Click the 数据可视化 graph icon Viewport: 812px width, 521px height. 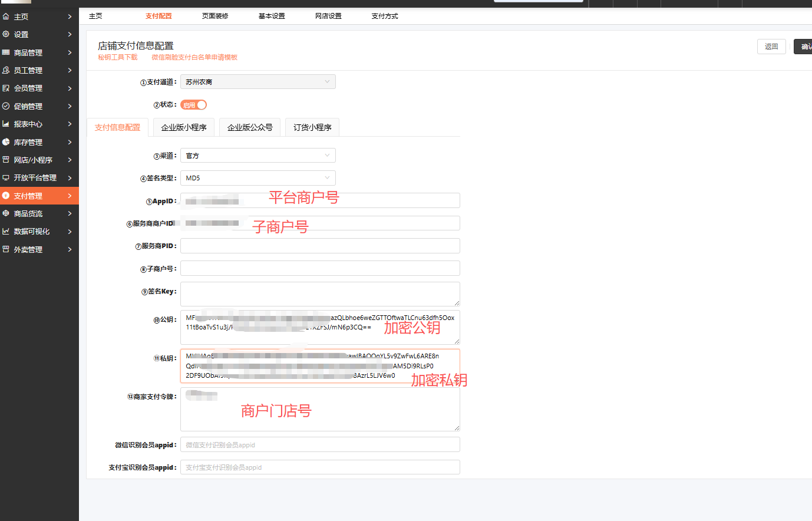pos(6,231)
